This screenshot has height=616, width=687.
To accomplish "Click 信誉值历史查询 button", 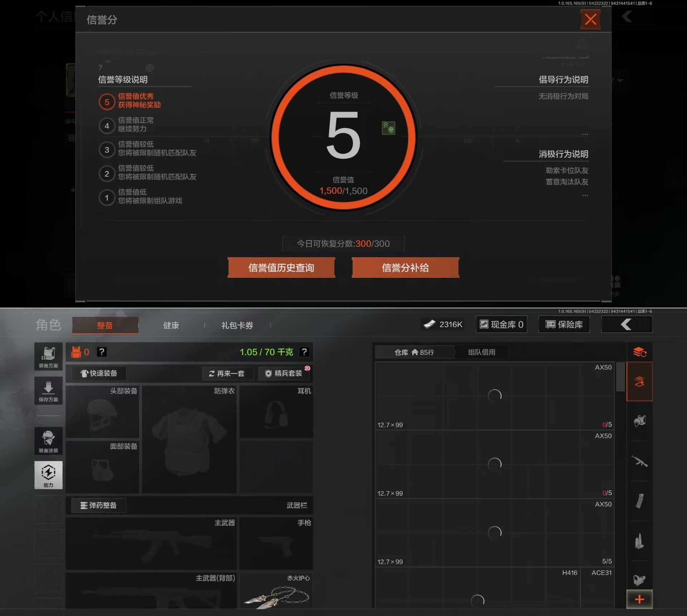I will click(x=281, y=268).
